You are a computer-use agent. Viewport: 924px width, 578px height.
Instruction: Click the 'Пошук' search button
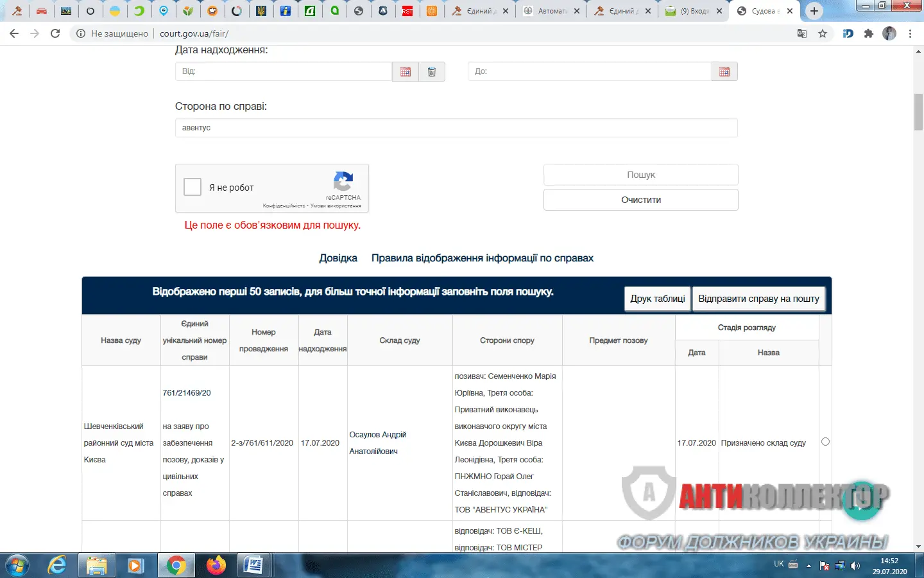[x=640, y=175]
